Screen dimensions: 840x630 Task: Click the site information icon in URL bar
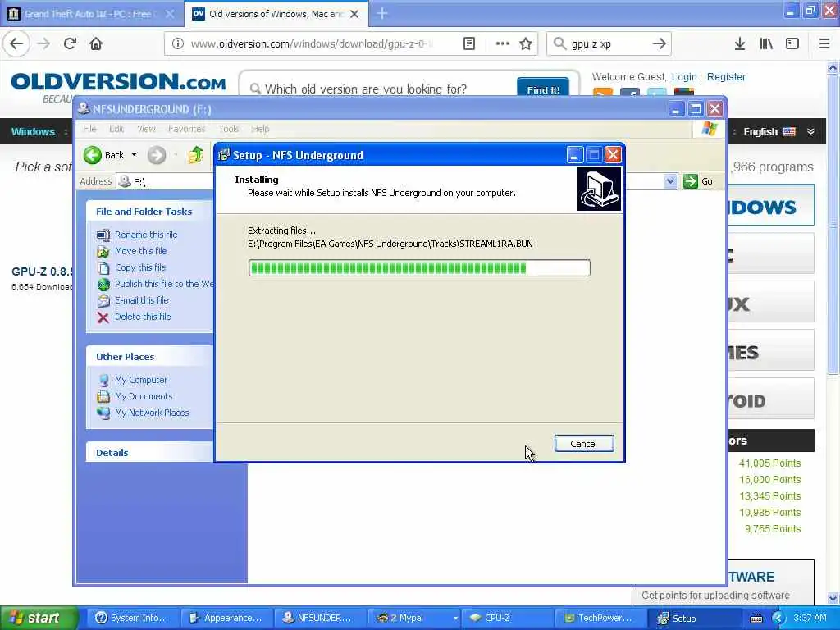point(177,44)
